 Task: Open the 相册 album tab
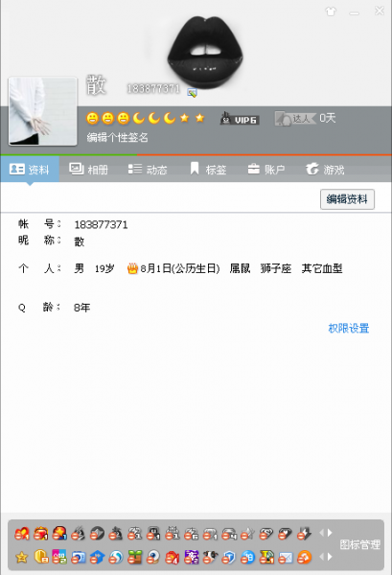(x=89, y=170)
